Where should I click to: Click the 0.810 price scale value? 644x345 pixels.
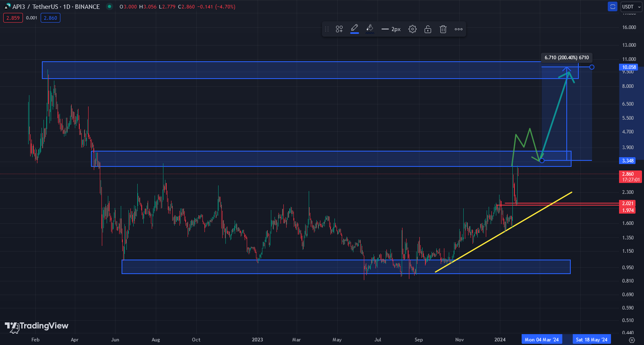(x=628, y=281)
